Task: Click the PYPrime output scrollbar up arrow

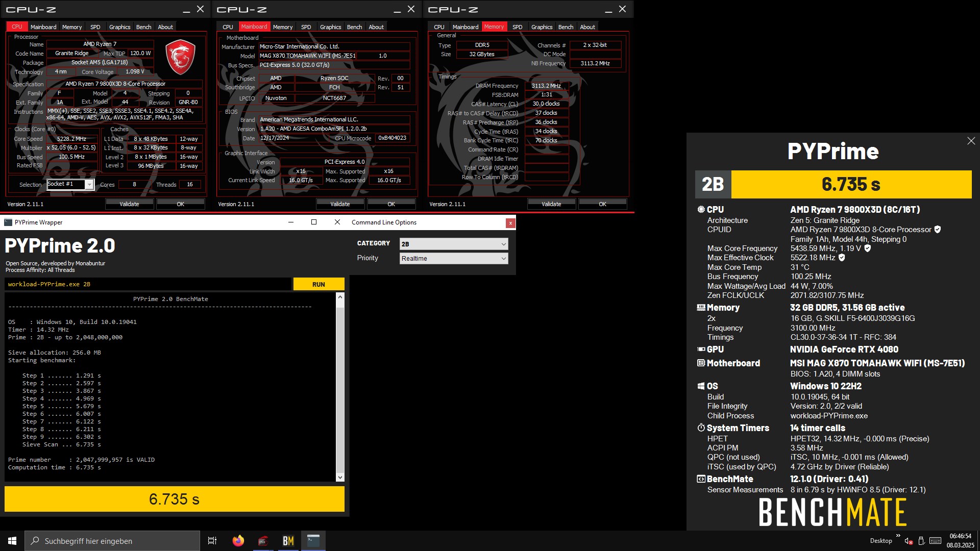Action: pyautogui.click(x=340, y=296)
